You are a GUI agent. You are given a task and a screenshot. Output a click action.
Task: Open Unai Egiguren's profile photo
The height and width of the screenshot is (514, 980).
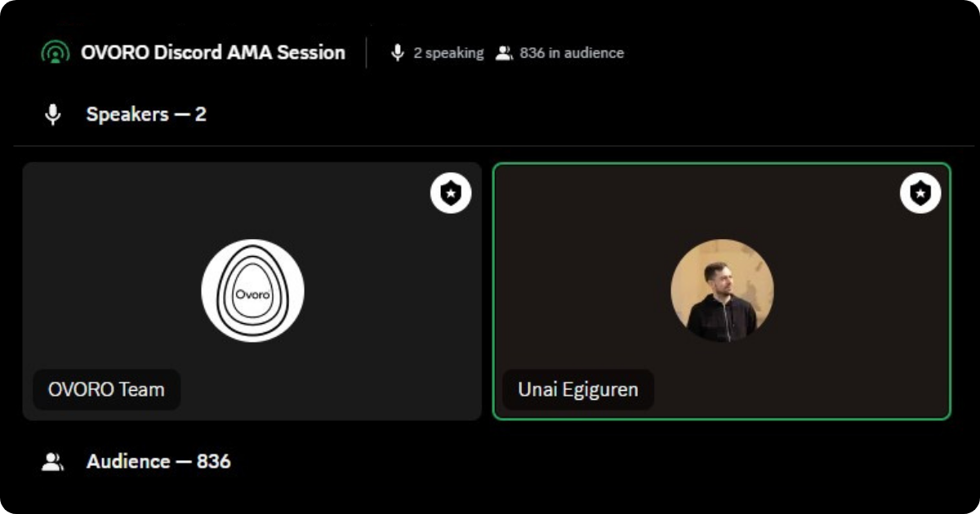point(722,290)
